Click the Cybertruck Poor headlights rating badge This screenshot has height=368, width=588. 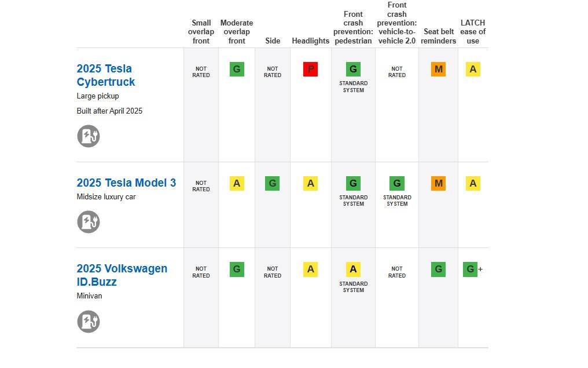310,70
